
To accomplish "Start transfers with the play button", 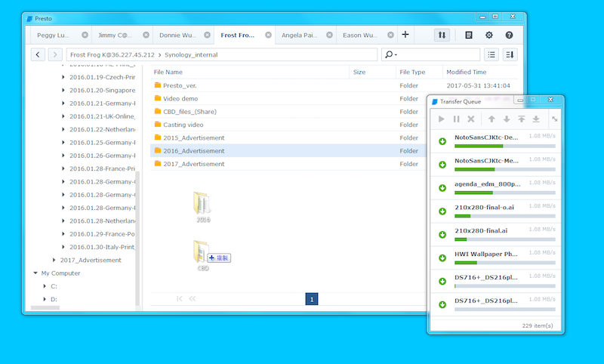I will click(442, 119).
